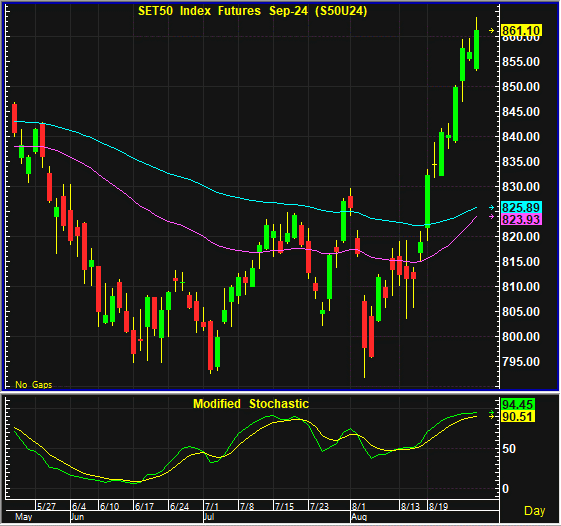561x526 pixels.
Task: Click the Day timeframe label
Action: tap(535, 511)
